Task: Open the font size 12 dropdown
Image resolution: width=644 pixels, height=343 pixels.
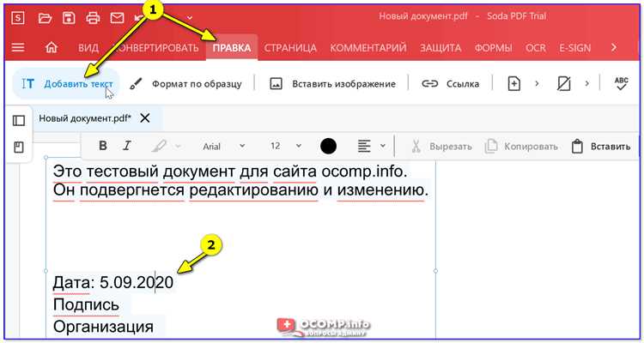Action: pyautogui.click(x=286, y=146)
